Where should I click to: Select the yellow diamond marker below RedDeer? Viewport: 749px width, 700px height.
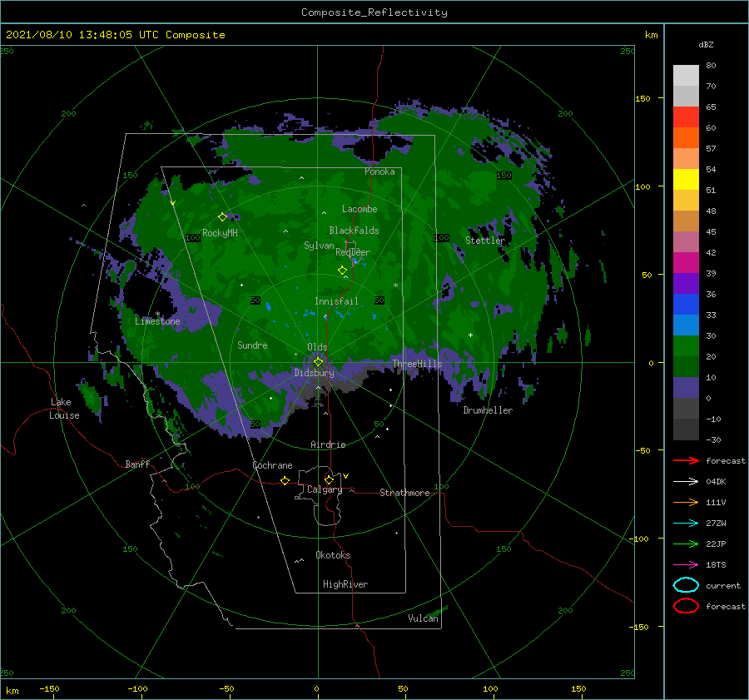(343, 270)
